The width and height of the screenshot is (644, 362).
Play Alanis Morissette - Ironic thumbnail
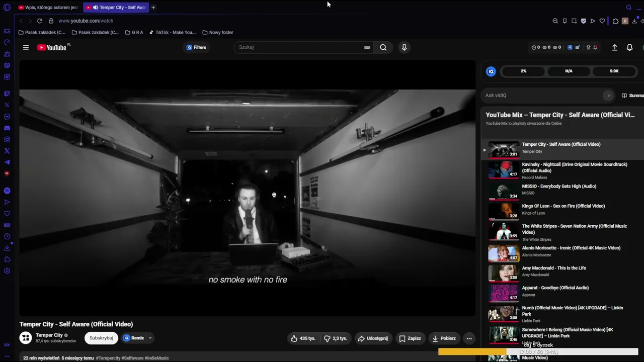[x=504, y=252]
